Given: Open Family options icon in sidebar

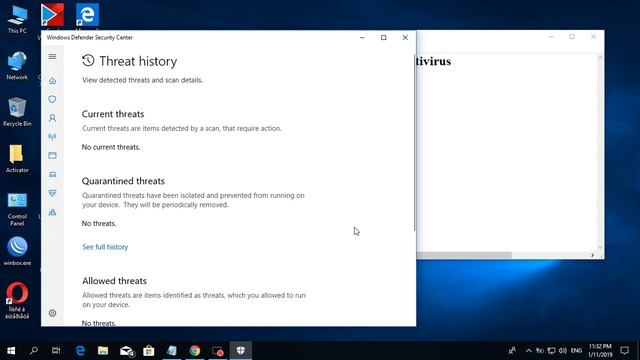Looking at the screenshot, I should (52, 212).
